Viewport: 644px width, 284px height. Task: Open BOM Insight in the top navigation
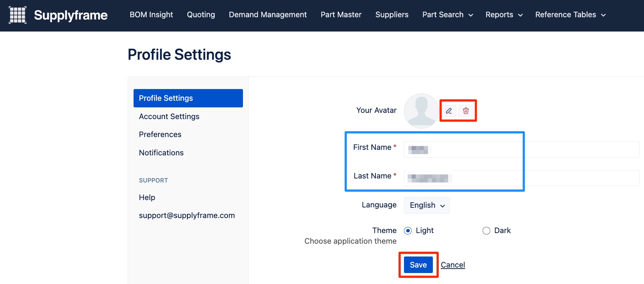[x=151, y=15]
